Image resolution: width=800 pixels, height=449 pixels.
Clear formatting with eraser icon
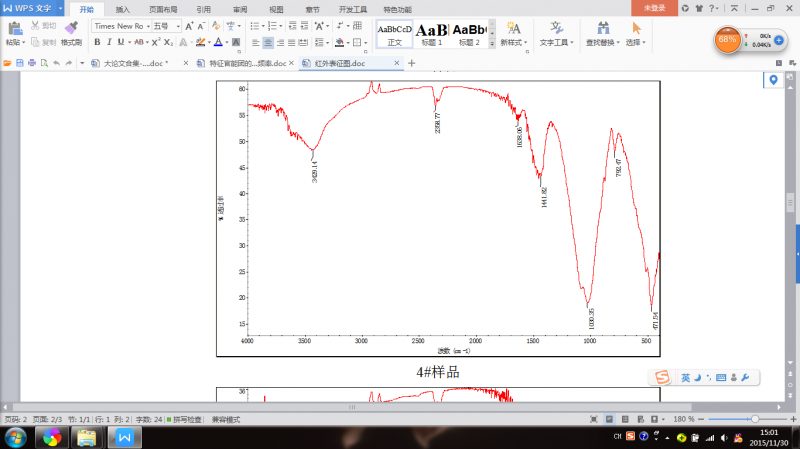click(216, 26)
